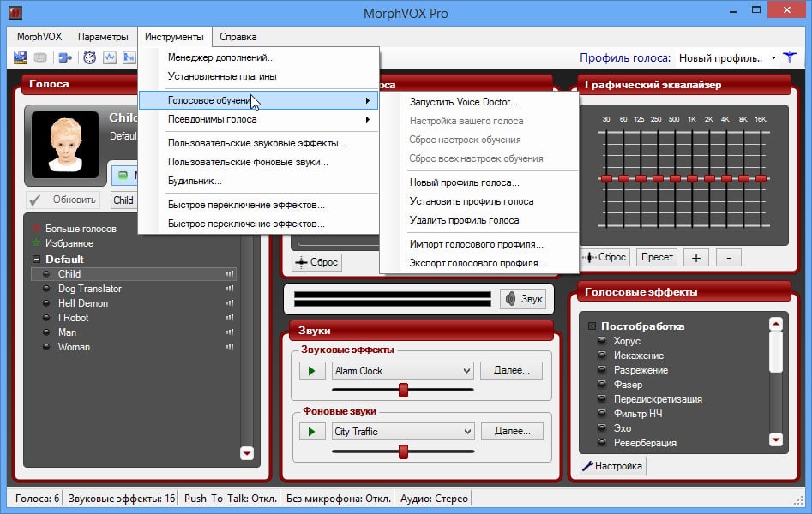The width and height of the screenshot is (812, 514).
Task: Click Далее... next to City Traffic
Action: (x=512, y=431)
